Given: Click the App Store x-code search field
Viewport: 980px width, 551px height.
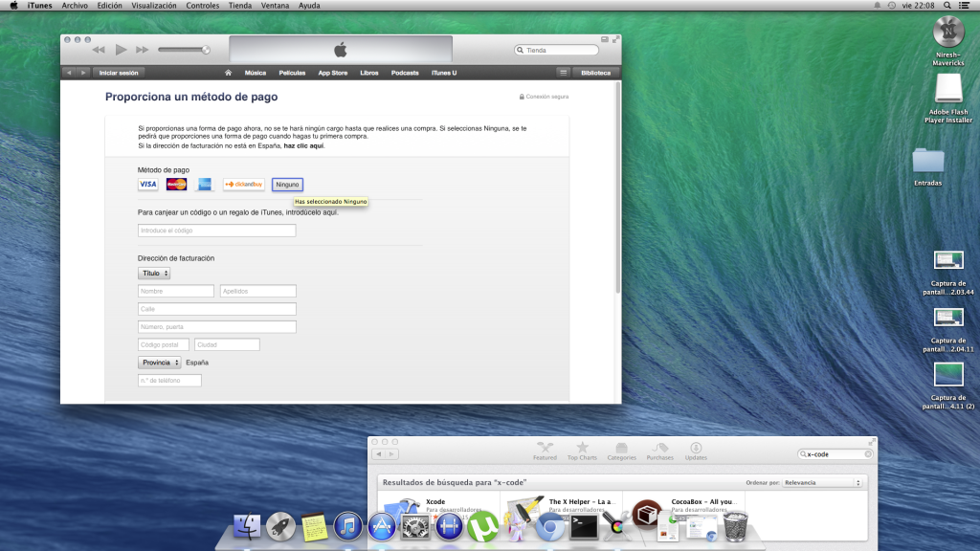Looking at the screenshot, I should (x=835, y=454).
